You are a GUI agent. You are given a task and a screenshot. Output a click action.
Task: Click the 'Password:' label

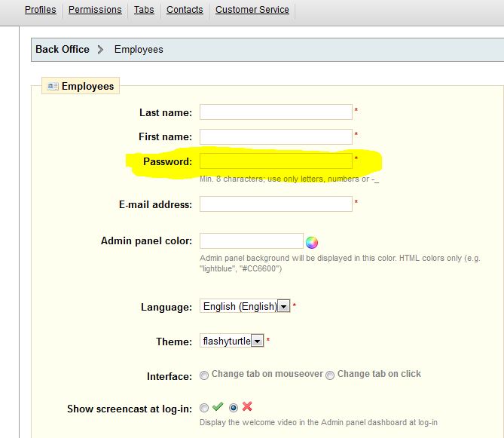167,161
